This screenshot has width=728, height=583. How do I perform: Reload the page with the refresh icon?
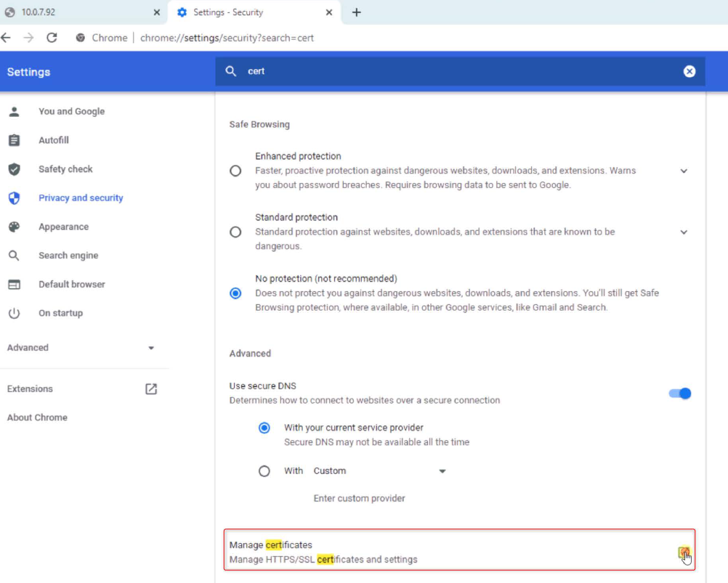(52, 38)
